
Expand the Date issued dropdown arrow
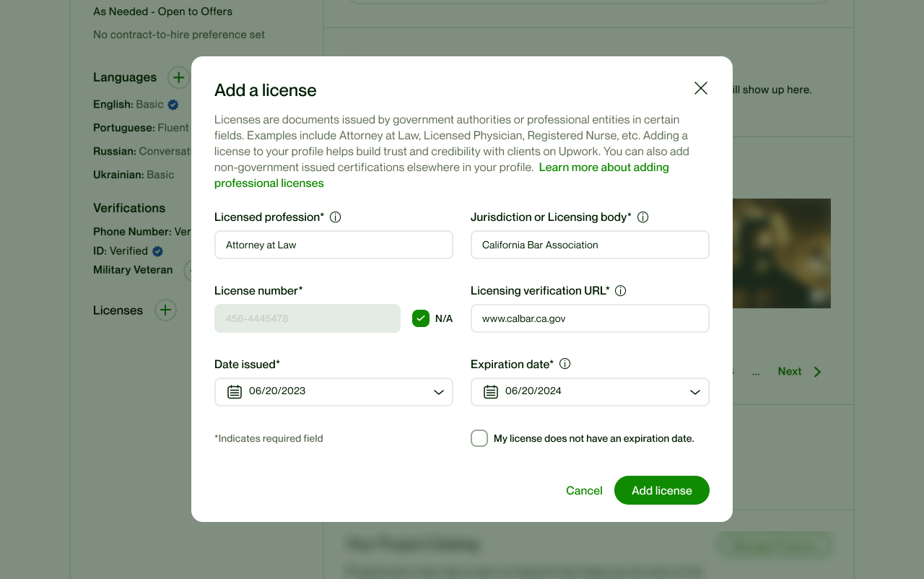[438, 392]
